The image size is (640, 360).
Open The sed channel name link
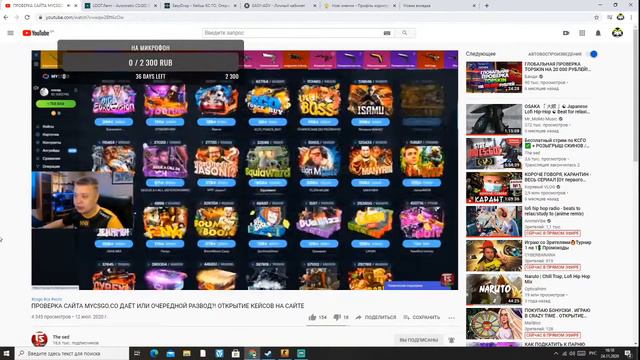pos(61,337)
